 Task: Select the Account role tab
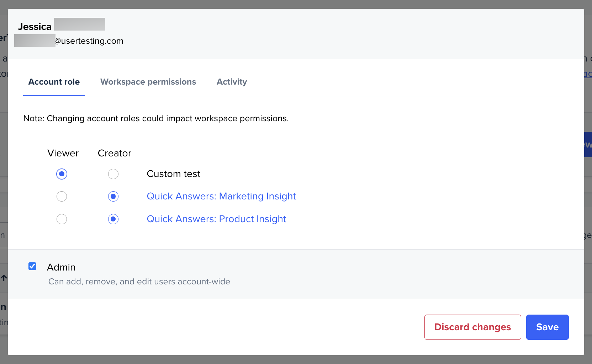pyautogui.click(x=54, y=82)
